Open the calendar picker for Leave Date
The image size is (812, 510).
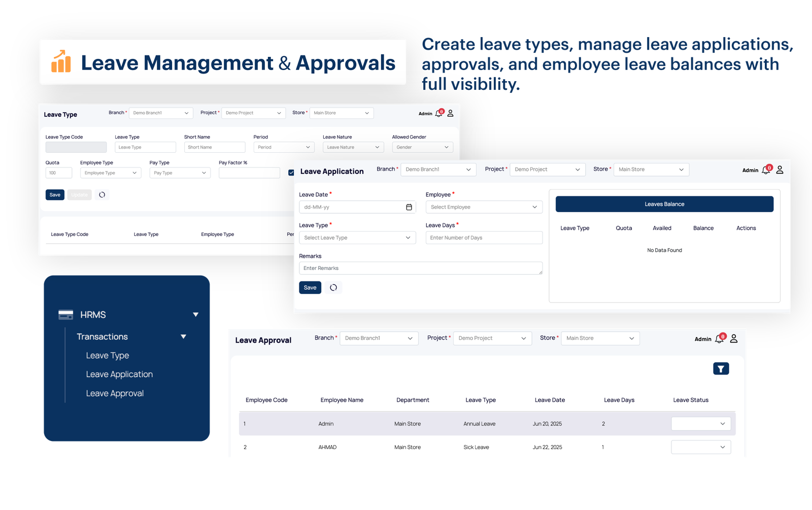click(x=409, y=207)
